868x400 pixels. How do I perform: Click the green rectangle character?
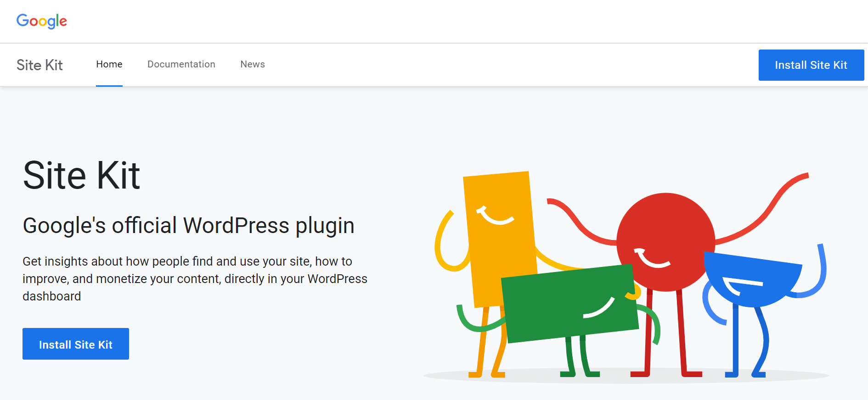point(569,304)
